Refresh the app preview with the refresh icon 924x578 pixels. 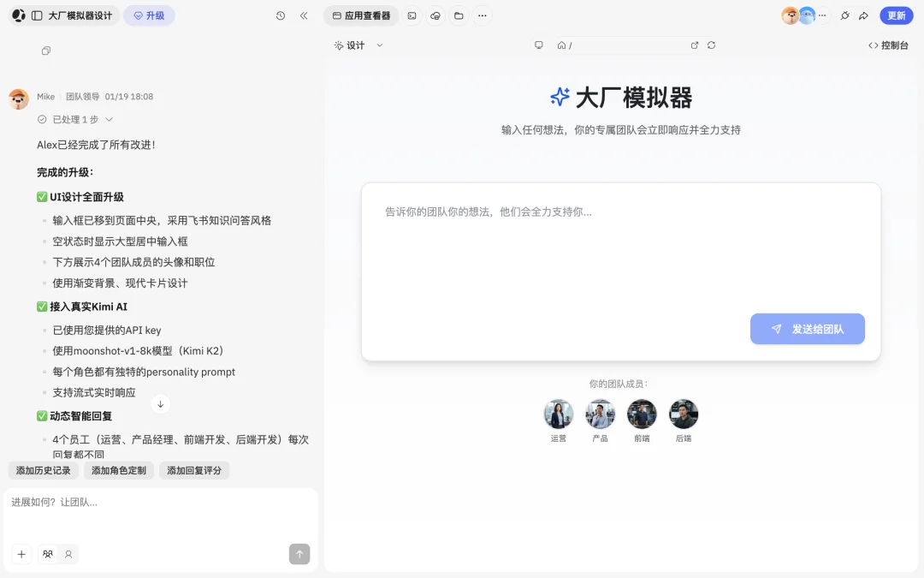click(712, 45)
